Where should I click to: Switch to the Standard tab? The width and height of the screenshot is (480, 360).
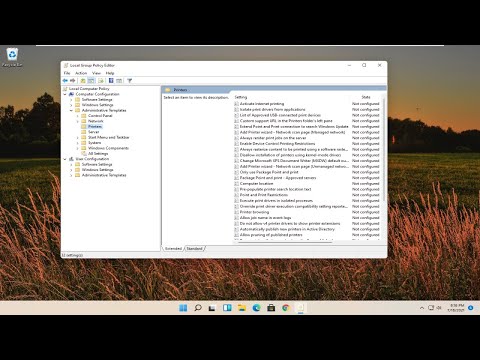tap(195, 249)
